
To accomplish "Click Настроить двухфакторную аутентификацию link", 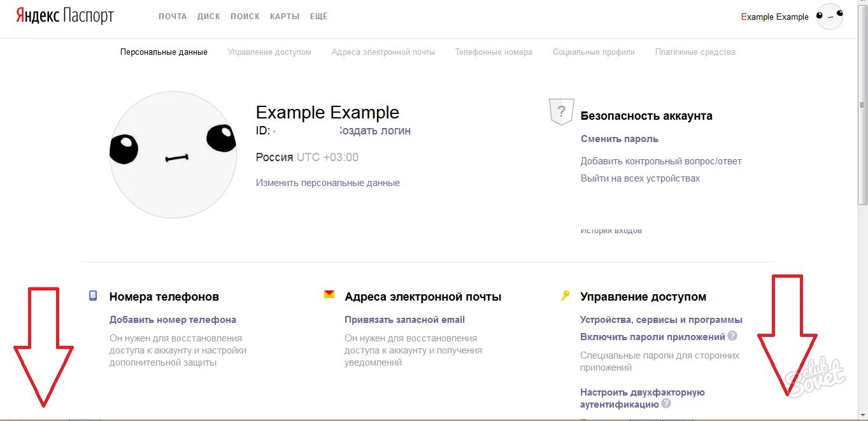I will (x=642, y=398).
